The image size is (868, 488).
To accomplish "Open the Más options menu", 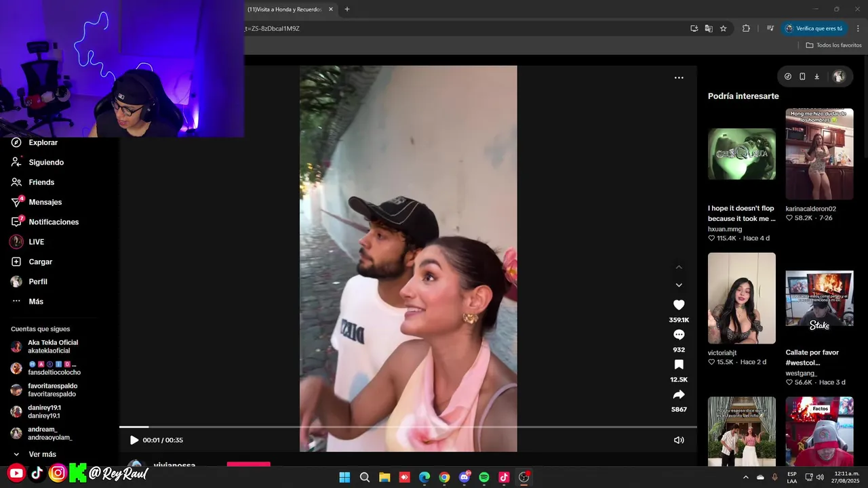I will (28, 302).
